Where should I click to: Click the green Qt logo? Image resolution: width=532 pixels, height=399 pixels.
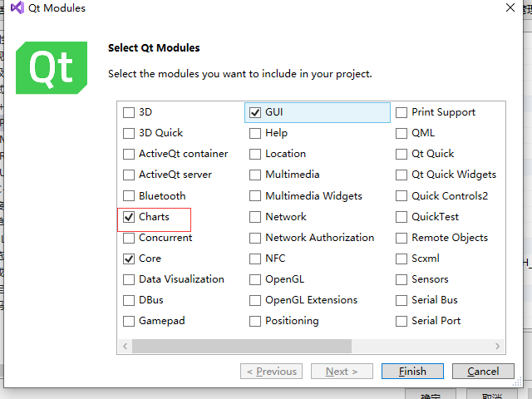point(52,68)
